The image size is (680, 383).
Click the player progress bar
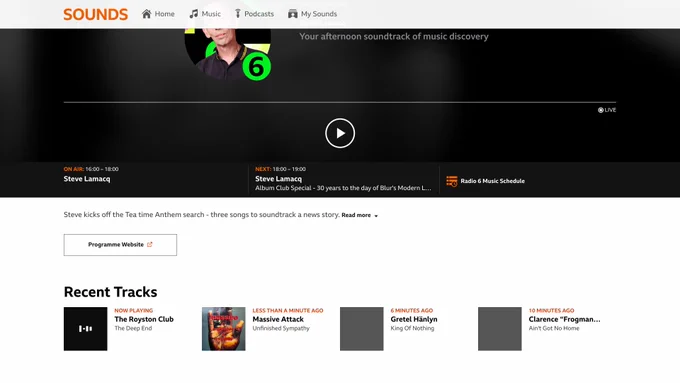click(x=340, y=102)
